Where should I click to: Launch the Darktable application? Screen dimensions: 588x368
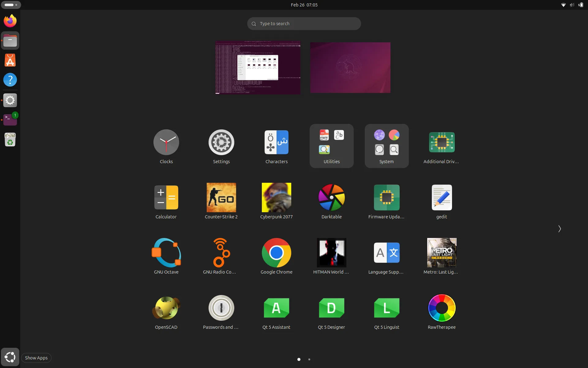[x=331, y=198]
